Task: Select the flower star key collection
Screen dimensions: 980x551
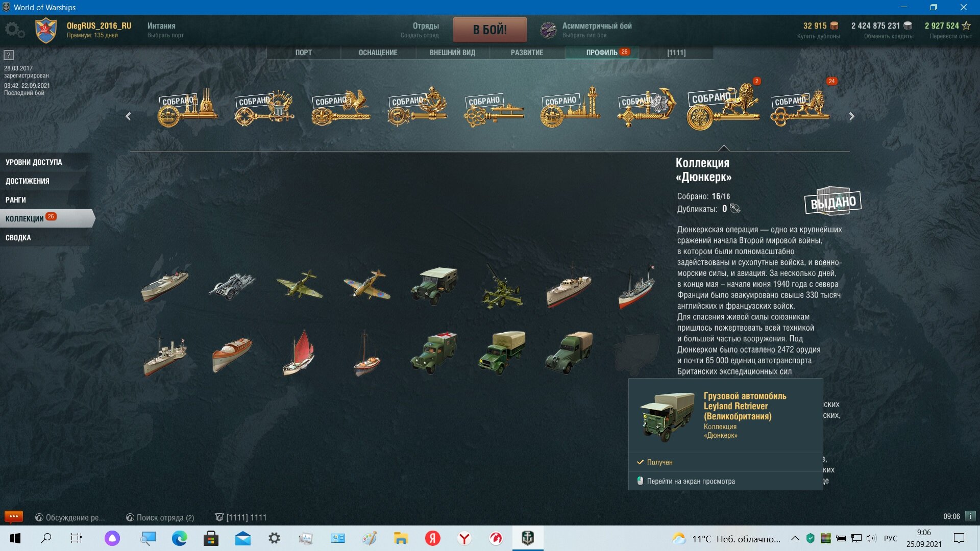Action: 647,108
